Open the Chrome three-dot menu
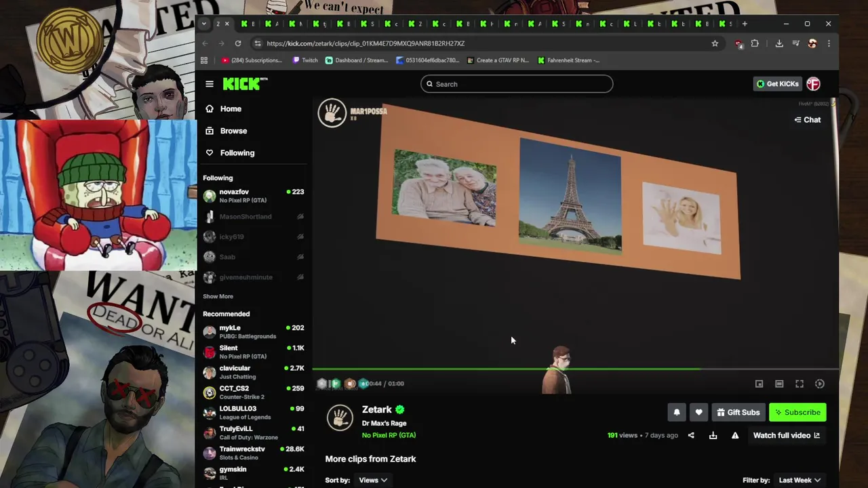 pos(829,43)
